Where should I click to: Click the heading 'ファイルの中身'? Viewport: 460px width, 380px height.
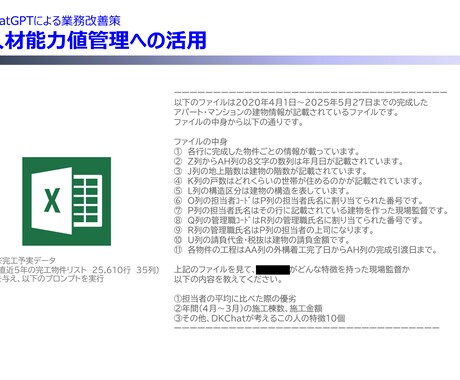(201, 142)
